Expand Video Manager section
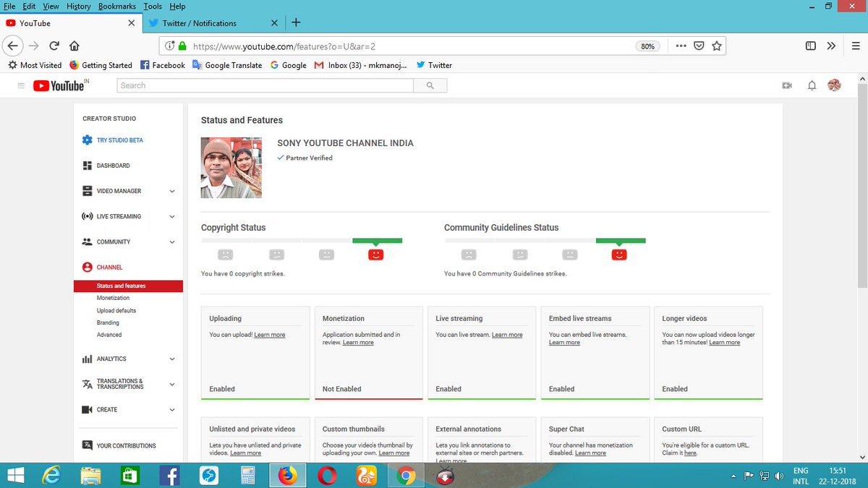The image size is (868, 488). (x=172, y=192)
